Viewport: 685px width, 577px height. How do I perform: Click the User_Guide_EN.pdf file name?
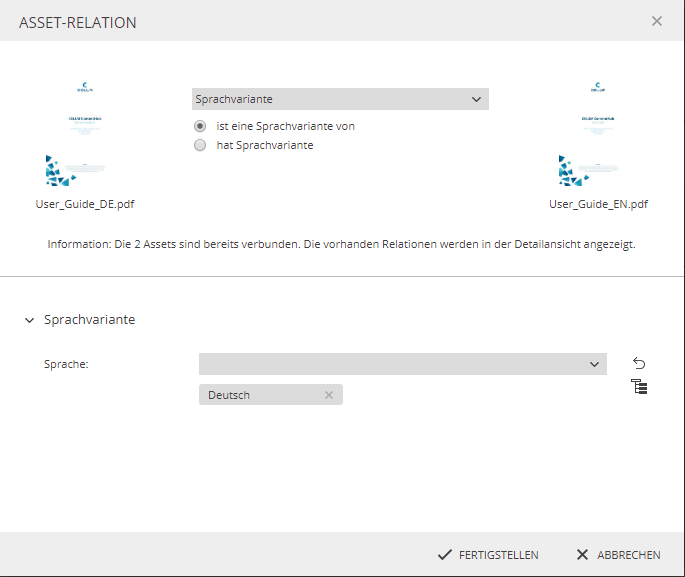pos(598,204)
